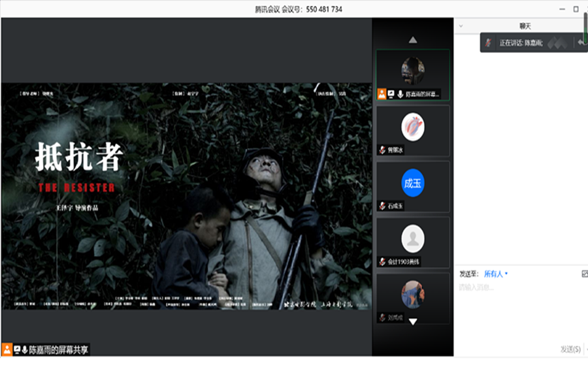Image resolution: width=588 pixels, height=392 pixels.
Task: Click muted mic icon in speaking banner
Action: click(488, 42)
